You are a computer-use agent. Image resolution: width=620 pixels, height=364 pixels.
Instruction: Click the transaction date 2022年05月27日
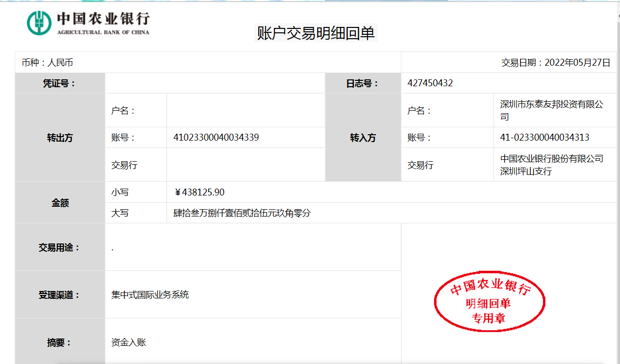tap(577, 63)
